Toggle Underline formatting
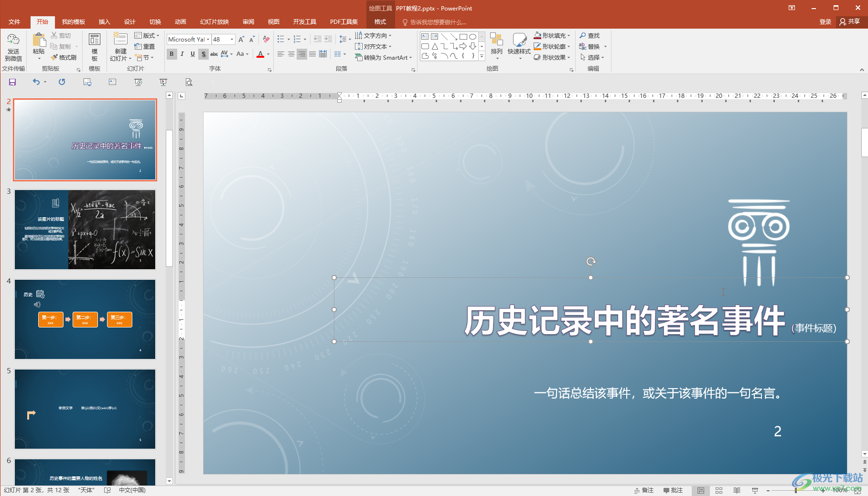The image size is (868, 496). tap(193, 54)
